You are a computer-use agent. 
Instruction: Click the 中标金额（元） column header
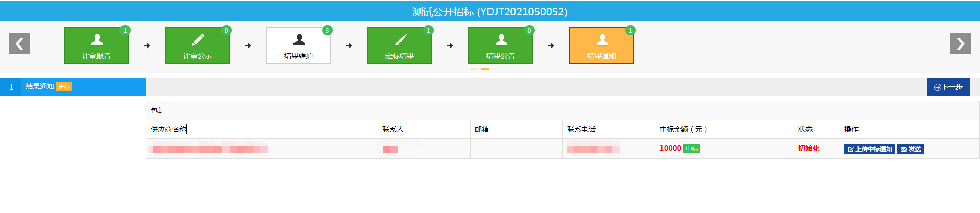click(683, 129)
